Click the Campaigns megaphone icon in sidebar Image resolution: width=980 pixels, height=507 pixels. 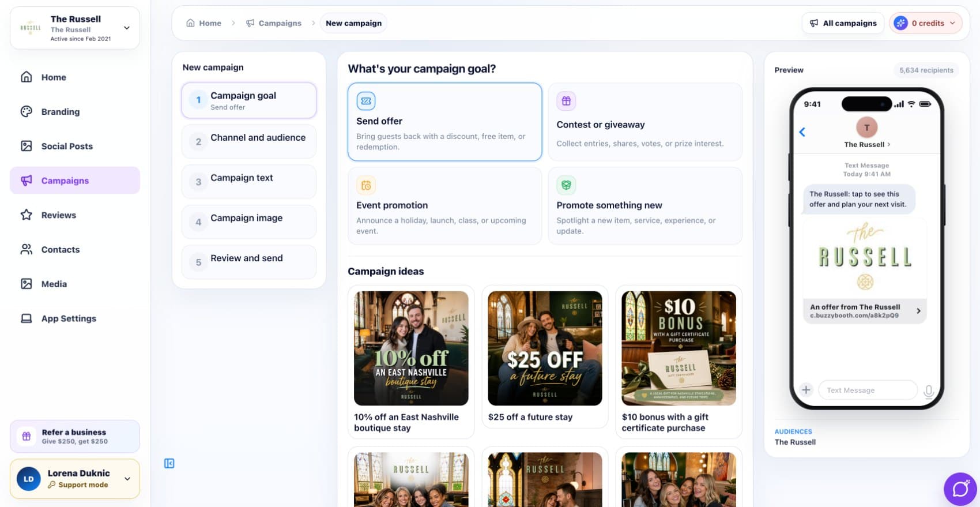(27, 181)
